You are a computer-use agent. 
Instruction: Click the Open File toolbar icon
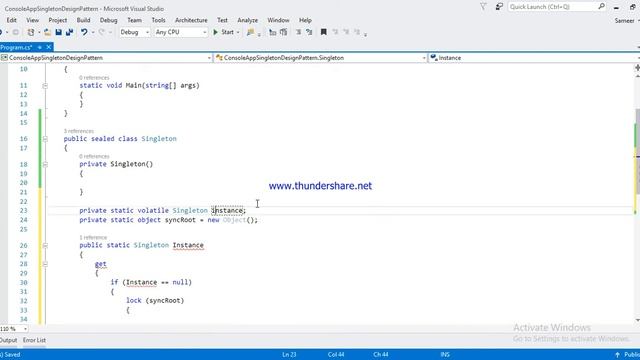pos(47,32)
